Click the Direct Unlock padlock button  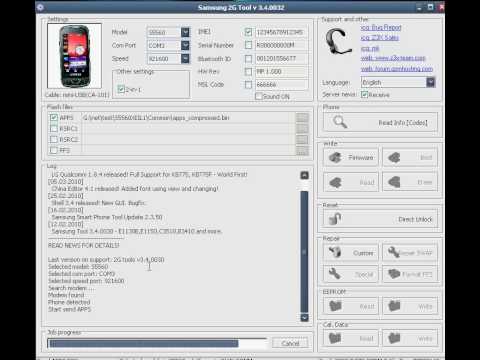point(380,219)
